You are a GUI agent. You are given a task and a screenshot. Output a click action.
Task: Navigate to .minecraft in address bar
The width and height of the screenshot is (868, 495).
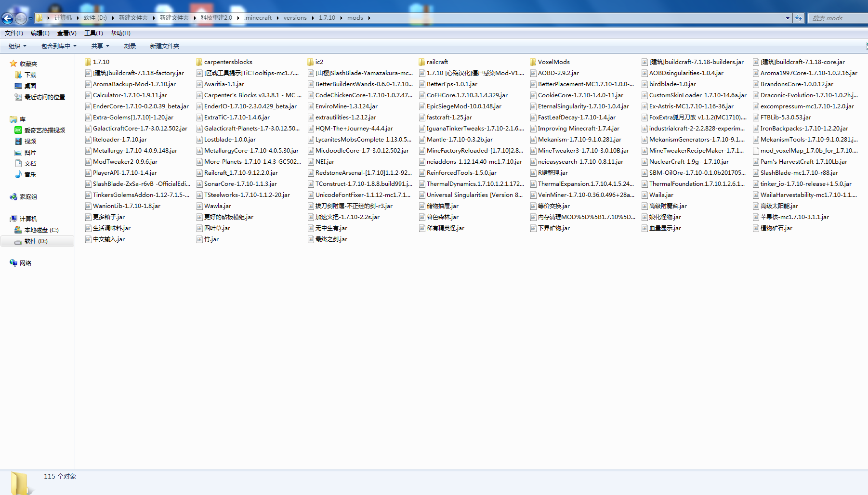[258, 18]
